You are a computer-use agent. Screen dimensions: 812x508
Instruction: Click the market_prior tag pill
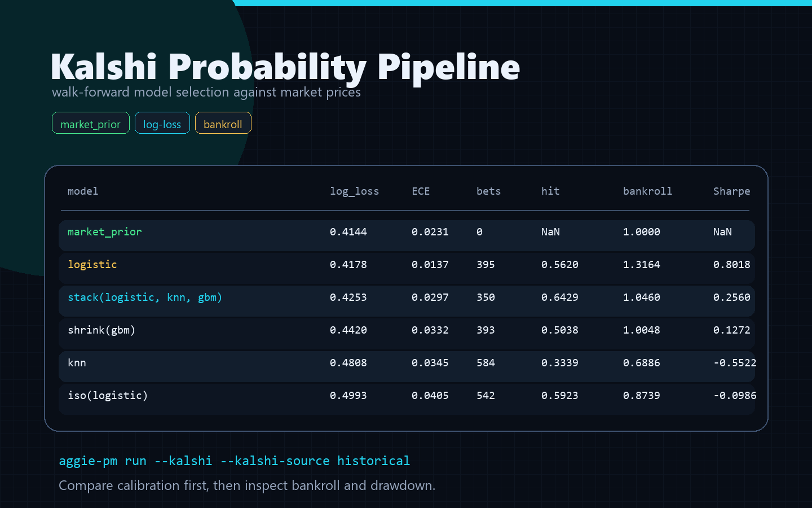coord(91,123)
